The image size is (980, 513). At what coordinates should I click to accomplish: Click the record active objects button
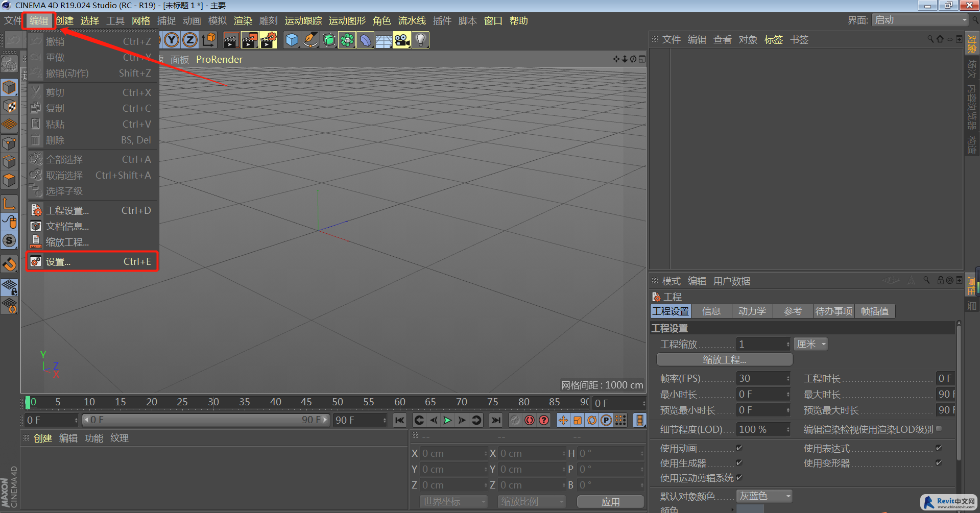[x=515, y=420]
